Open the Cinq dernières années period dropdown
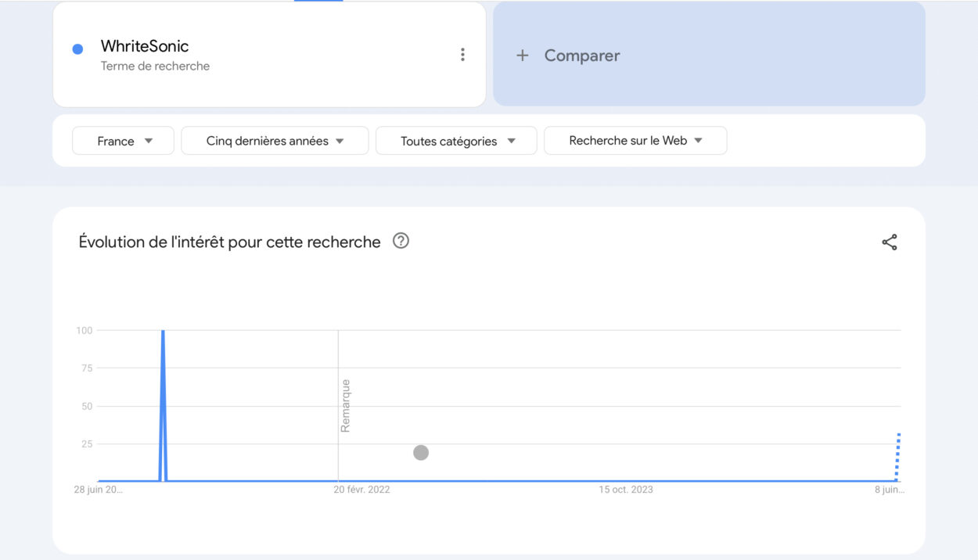Viewport: 978px width, 560px height. [x=275, y=141]
